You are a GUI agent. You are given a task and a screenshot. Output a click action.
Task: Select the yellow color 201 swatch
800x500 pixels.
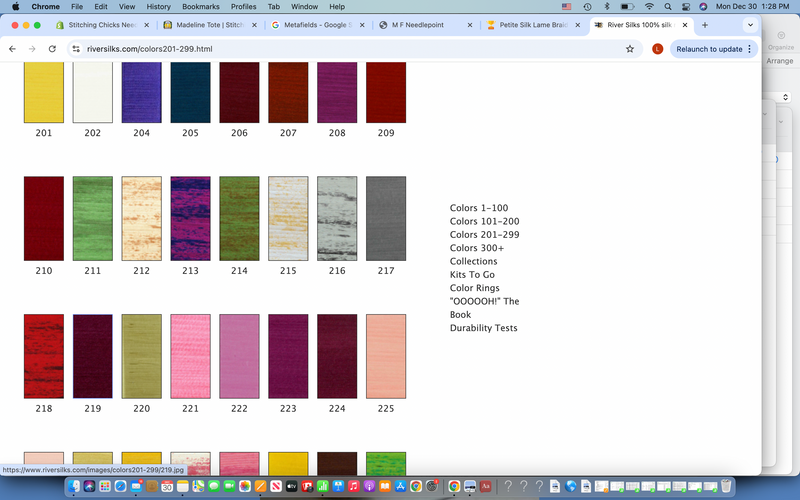click(x=43, y=92)
